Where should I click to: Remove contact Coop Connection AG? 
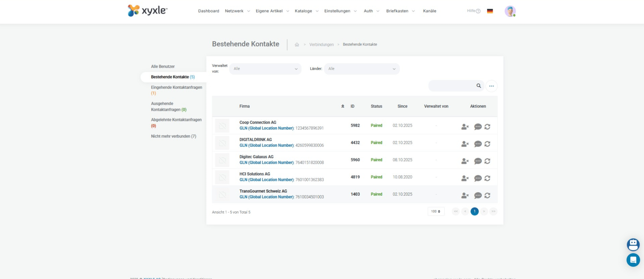click(x=465, y=127)
